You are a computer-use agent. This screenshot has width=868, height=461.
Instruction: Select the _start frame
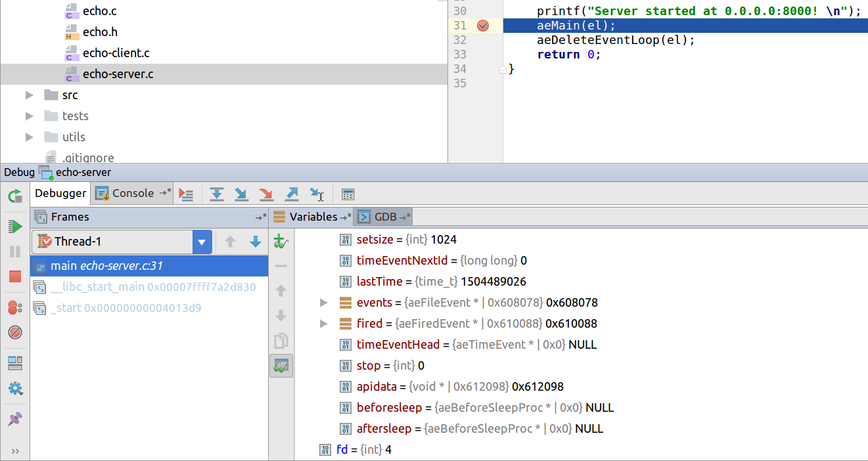(150, 308)
